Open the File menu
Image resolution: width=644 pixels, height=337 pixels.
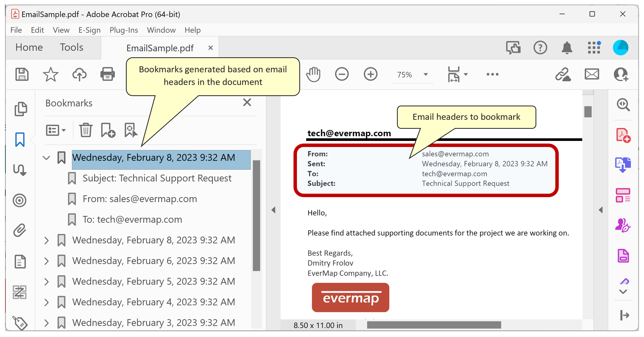pos(16,30)
